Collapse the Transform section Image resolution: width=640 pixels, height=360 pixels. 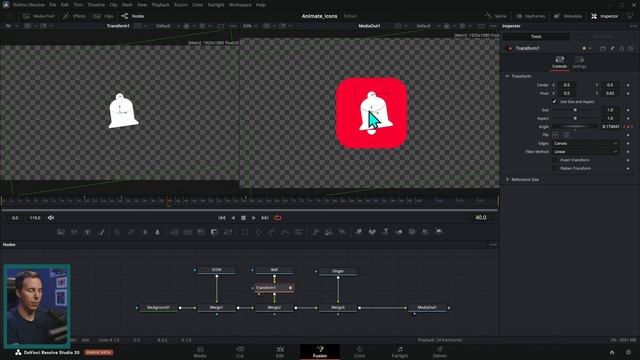point(507,76)
